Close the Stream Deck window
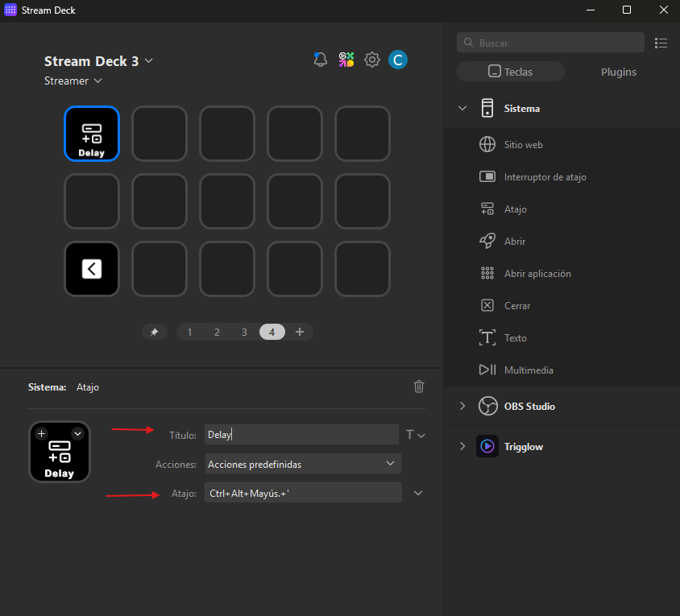This screenshot has width=680, height=616. [x=664, y=10]
